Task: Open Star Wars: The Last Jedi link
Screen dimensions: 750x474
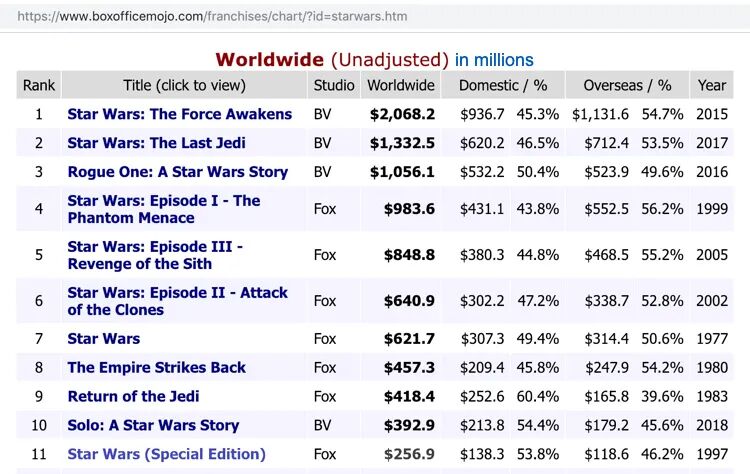Action: (156, 143)
